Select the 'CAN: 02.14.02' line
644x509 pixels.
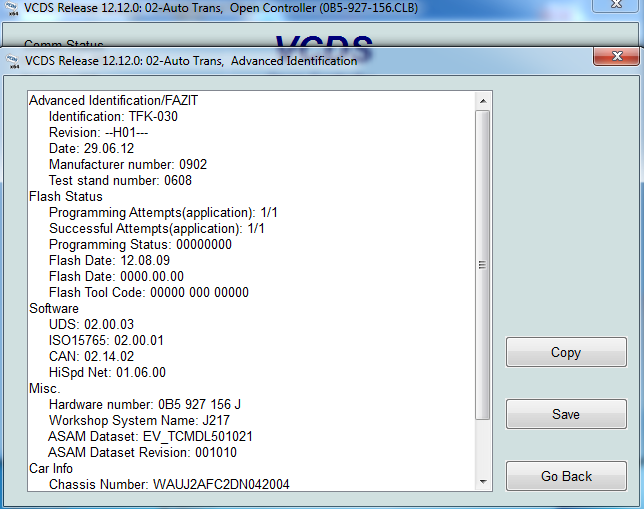click(x=92, y=357)
